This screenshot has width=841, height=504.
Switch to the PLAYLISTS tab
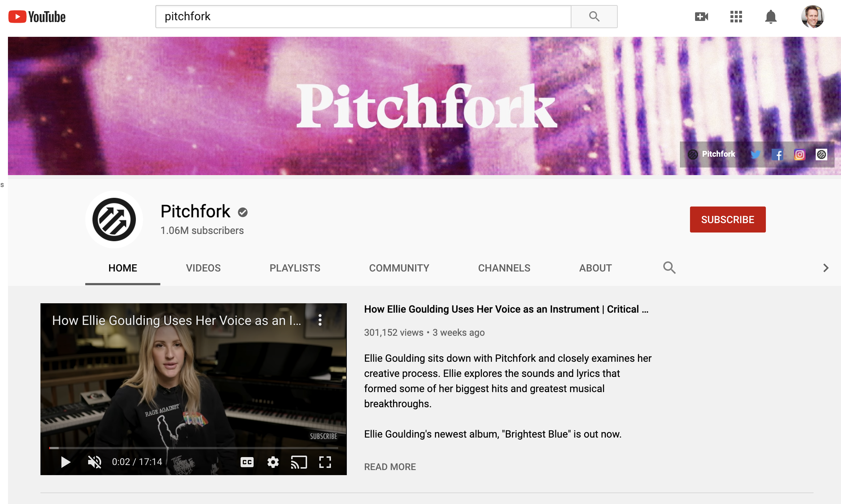pyautogui.click(x=295, y=268)
